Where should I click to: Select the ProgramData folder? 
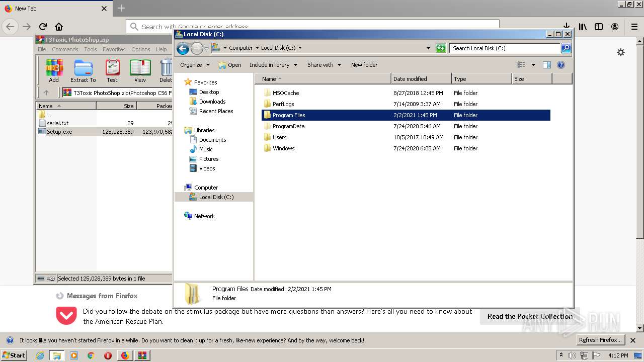(288, 126)
